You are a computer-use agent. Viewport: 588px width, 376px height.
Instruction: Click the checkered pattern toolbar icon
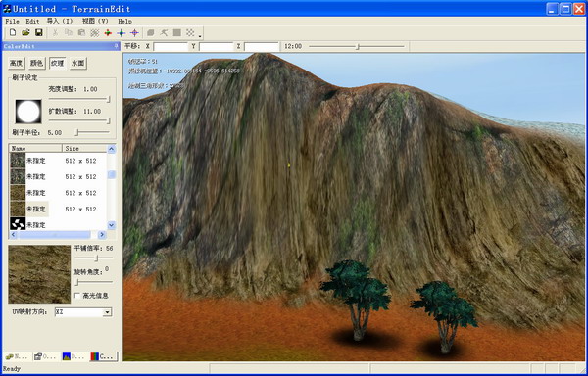tap(190, 33)
